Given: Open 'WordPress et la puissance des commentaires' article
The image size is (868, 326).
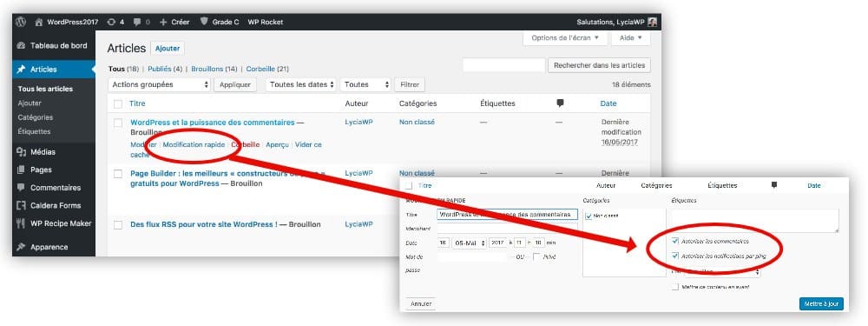Looking at the screenshot, I should point(212,122).
